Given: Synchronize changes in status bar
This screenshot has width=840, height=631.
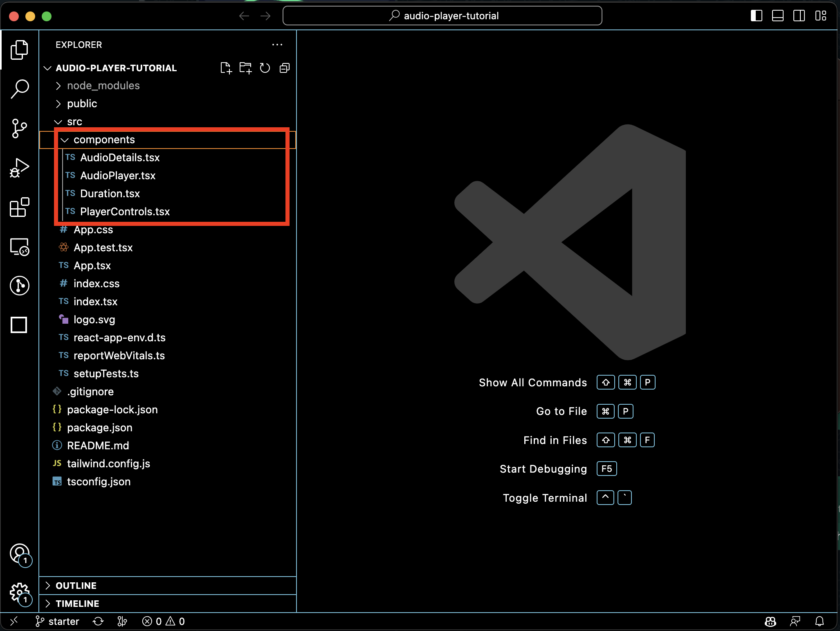Looking at the screenshot, I should click(98, 622).
